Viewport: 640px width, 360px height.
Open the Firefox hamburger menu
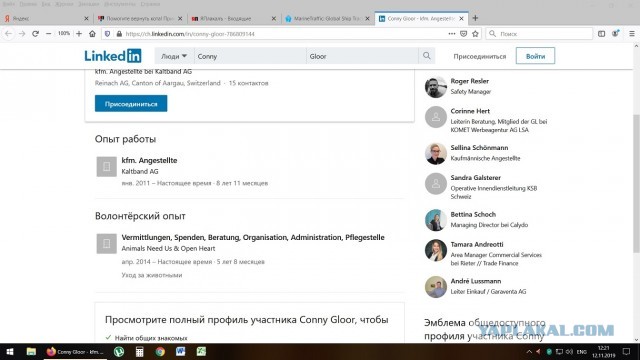click(x=631, y=34)
